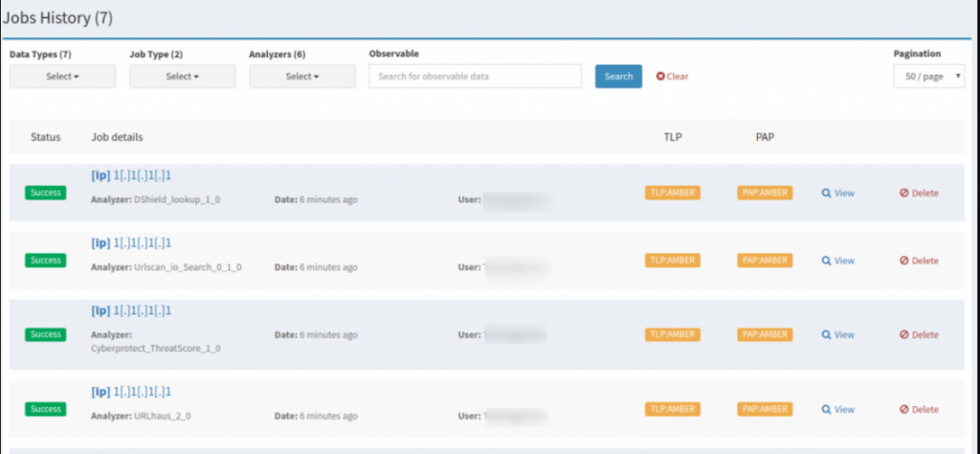Click the TLP:AMBER tag in the URLhaus row
The image size is (980, 454).
(x=673, y=409)
